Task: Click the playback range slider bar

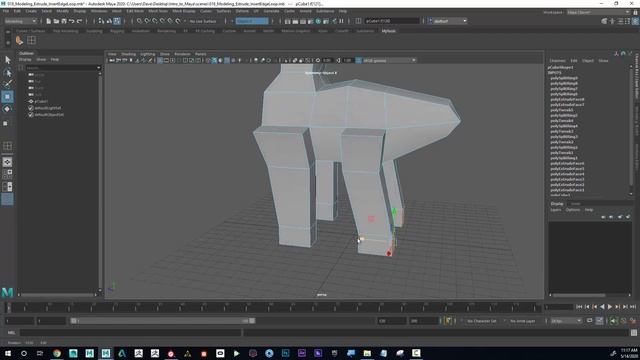Action: point(163,321)
